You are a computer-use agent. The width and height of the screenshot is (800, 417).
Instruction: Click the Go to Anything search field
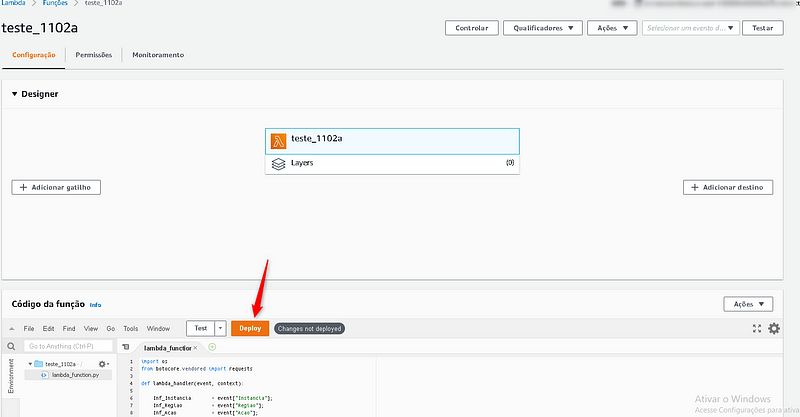[68, 346]
